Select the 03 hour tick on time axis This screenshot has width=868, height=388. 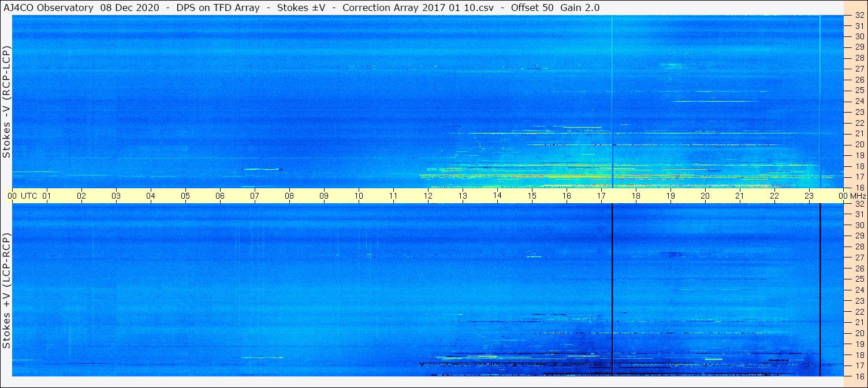click(x=116, y=196)
